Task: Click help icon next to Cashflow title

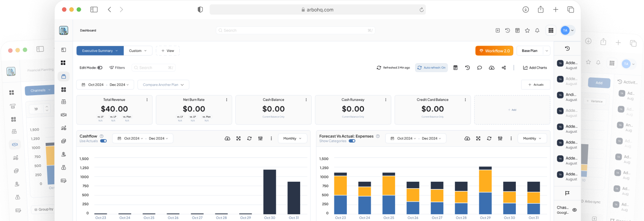Action: click(102, 136)
